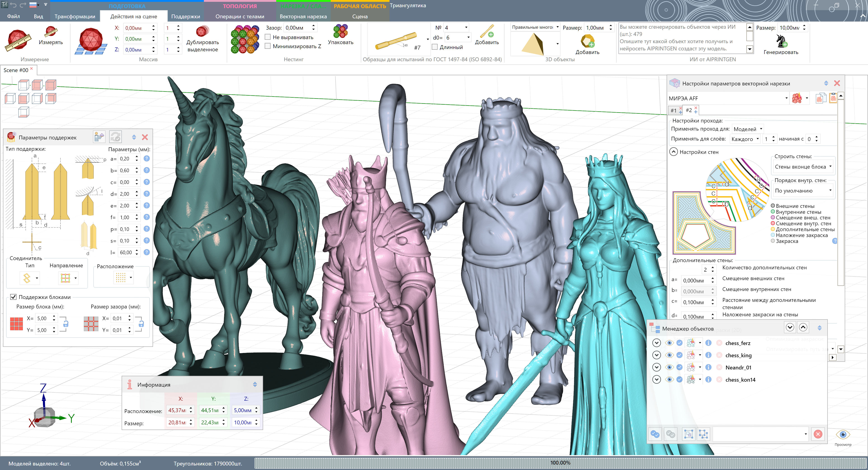Screen dimensions: 868x470
Task: Hide chess_king with its eye toggle
Action: 669,355
